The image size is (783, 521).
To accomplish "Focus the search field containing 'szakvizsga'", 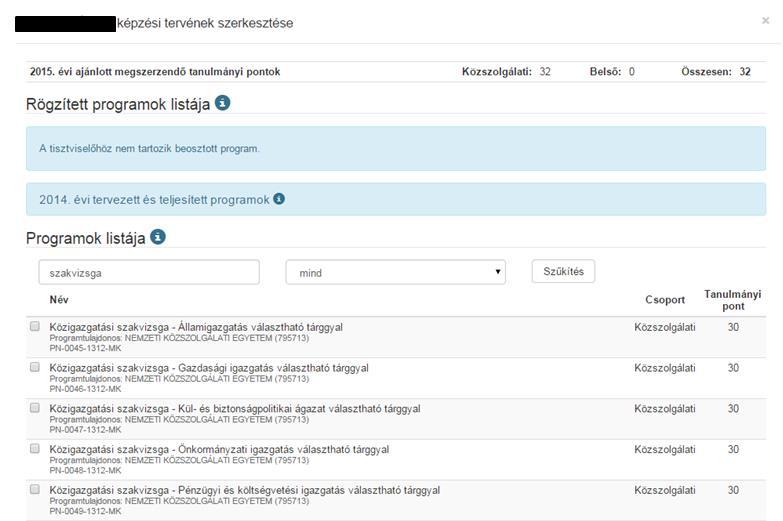I will pos(149,272).
